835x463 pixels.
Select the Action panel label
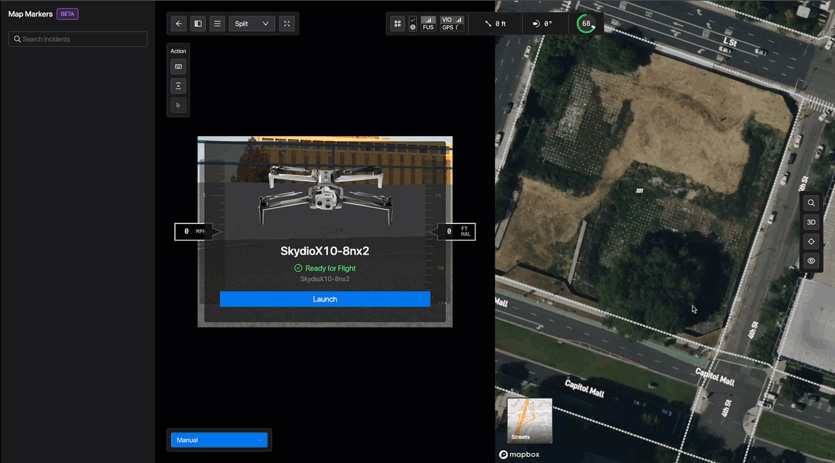(x=178, y=51)
